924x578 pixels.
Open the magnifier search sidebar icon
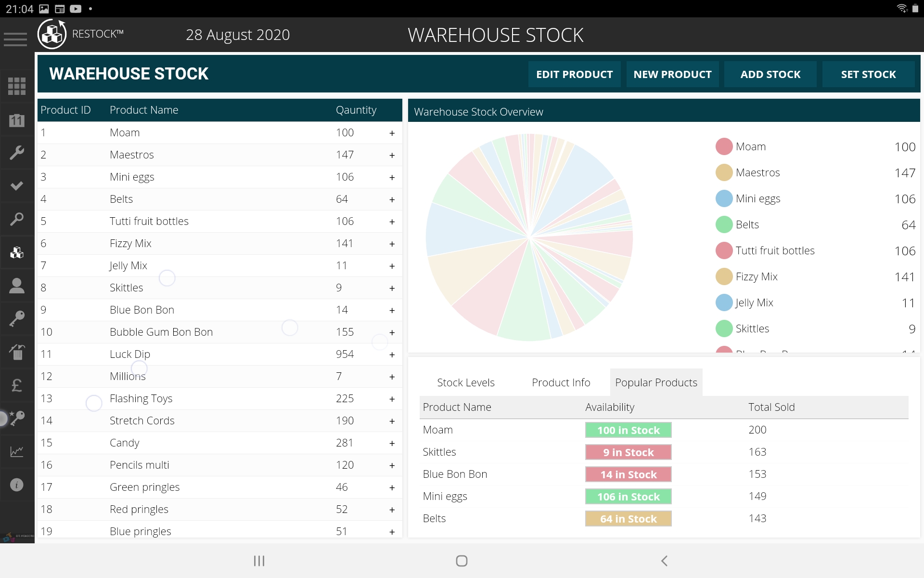[17, 219]
